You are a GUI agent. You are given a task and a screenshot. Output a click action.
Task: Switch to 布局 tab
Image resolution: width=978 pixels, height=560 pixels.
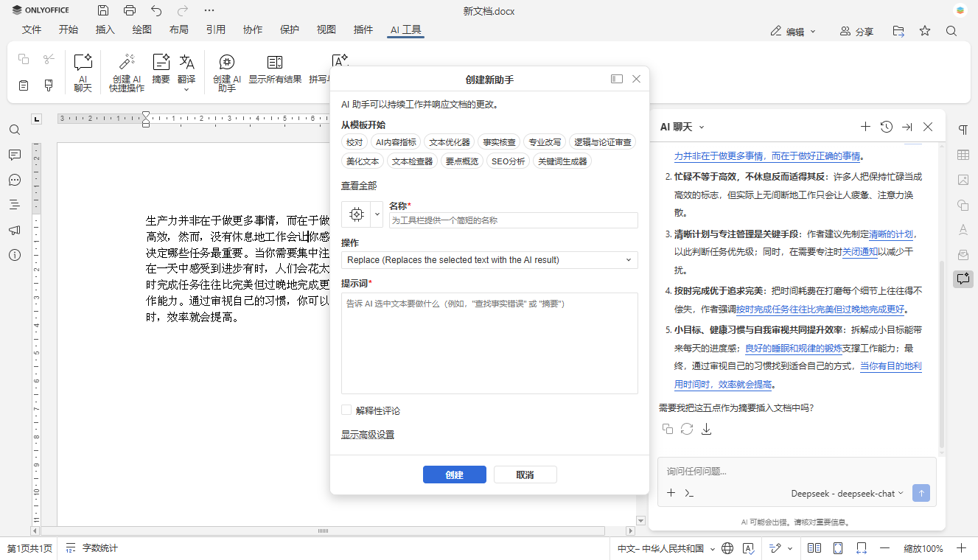pos(179,29)
